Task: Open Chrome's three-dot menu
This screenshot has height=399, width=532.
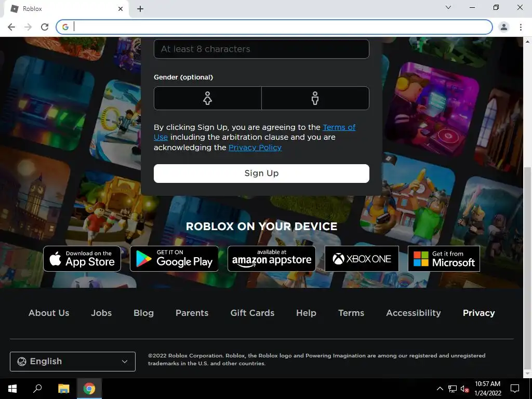Action: (x=521, y=27)
